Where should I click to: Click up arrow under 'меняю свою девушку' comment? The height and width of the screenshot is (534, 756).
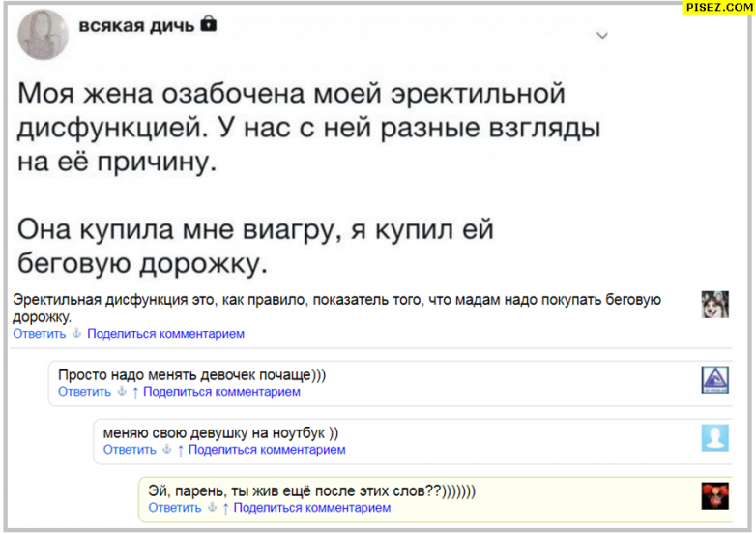(x=180, y=450)
